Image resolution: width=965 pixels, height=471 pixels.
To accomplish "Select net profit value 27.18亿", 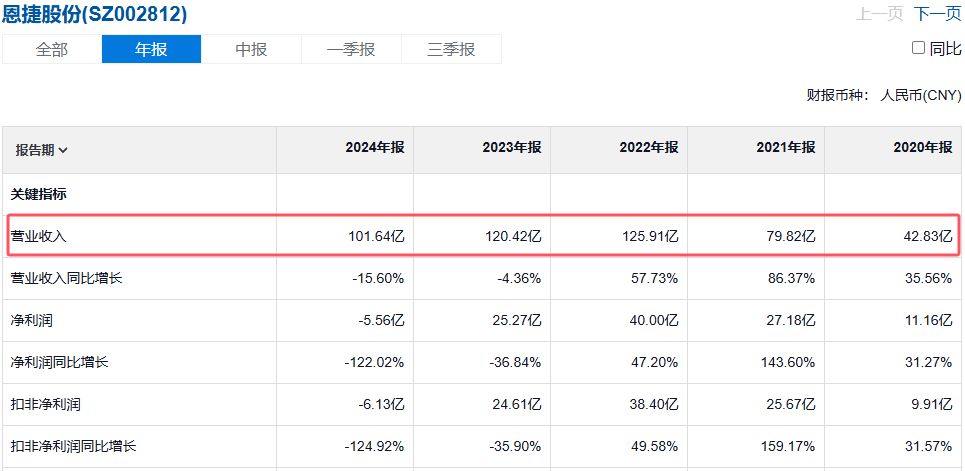I will click(791, 320).
